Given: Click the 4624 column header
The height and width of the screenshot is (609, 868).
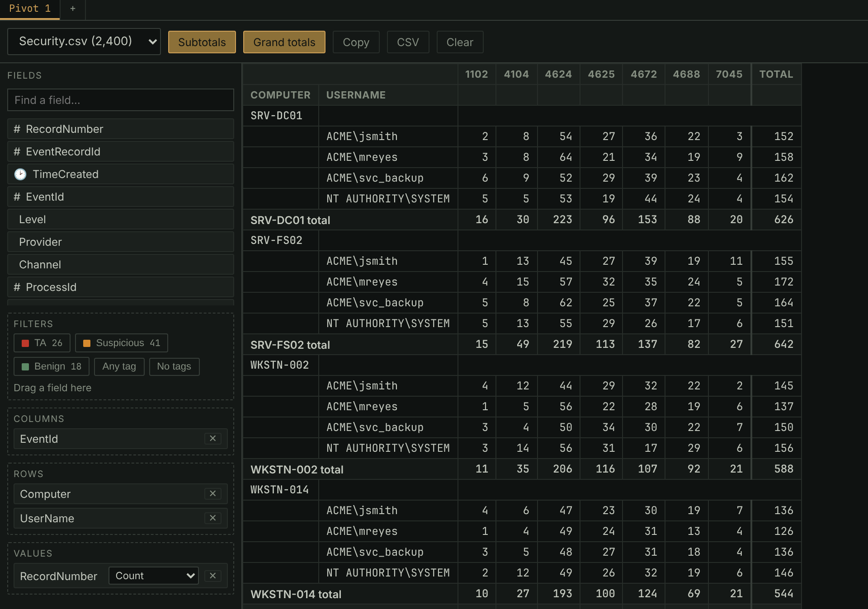Looking at the screenshot, I should coord(558,74).
